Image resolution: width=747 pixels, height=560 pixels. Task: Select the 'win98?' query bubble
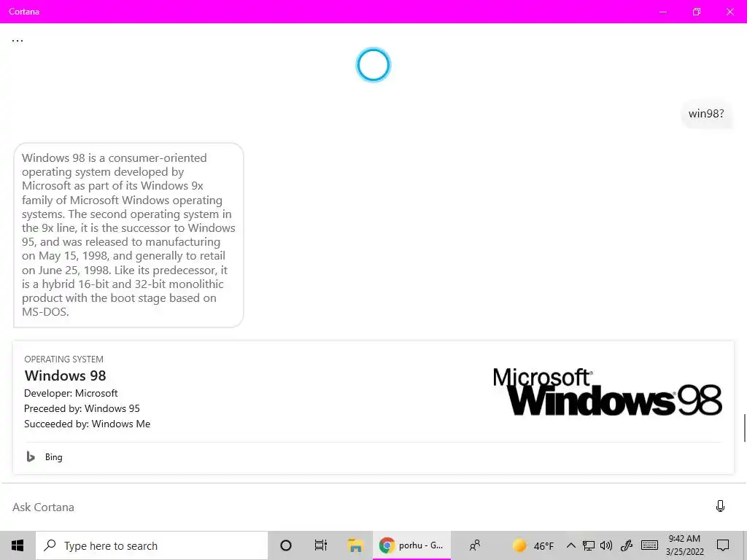[706, 113]
